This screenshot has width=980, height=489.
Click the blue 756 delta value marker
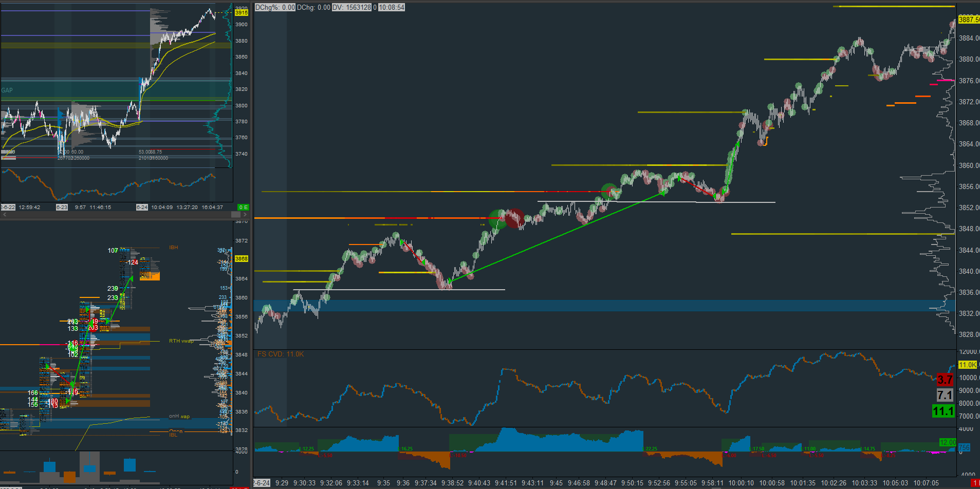pyautogui.click(x=964, y=448)
